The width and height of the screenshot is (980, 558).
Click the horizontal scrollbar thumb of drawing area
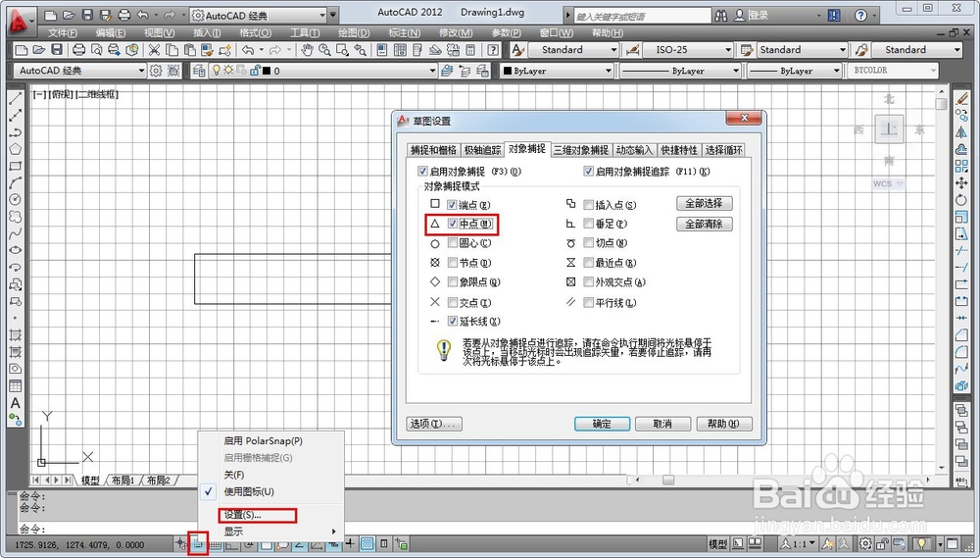tap(668, 480)
